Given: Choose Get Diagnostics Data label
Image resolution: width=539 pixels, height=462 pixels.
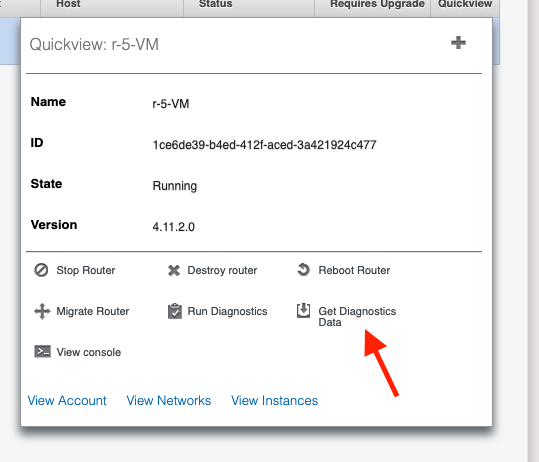Looking at the screenshot, I should coord(357,317).
